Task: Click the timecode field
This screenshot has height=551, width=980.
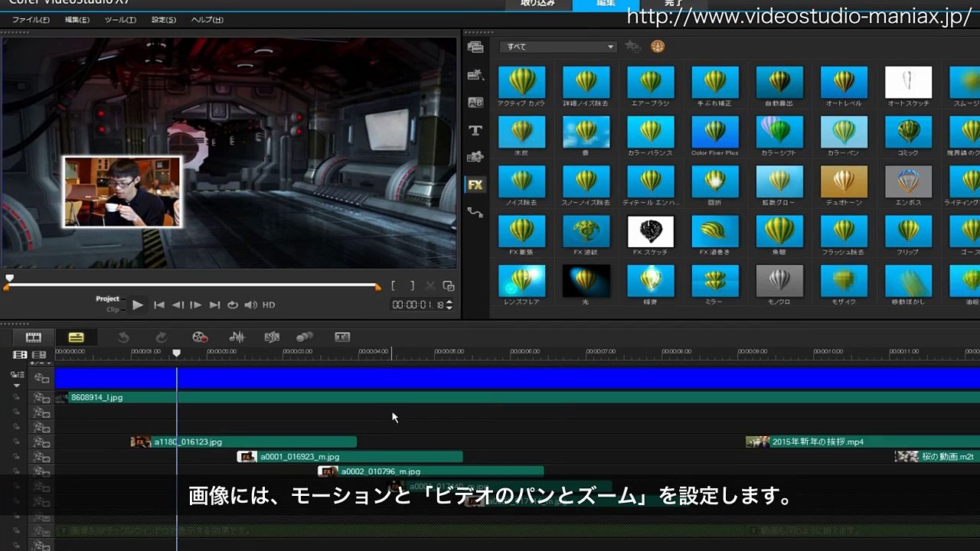Action: 417,305
